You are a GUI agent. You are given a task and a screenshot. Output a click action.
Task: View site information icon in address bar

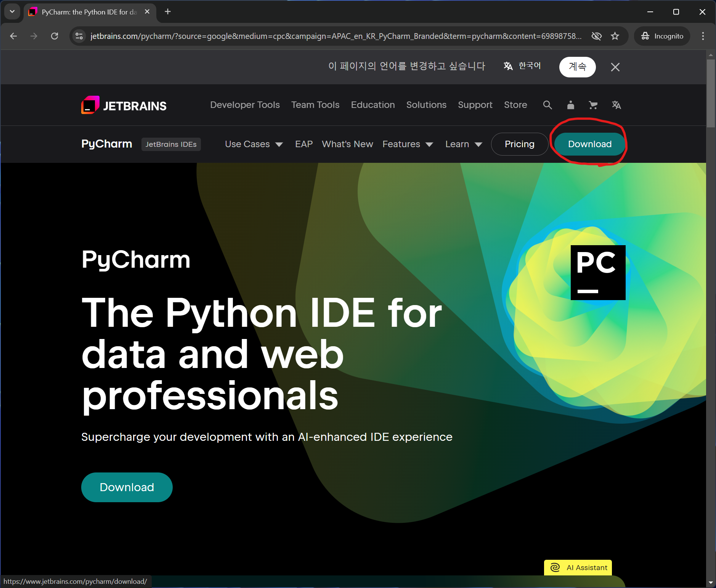(79, 36)
